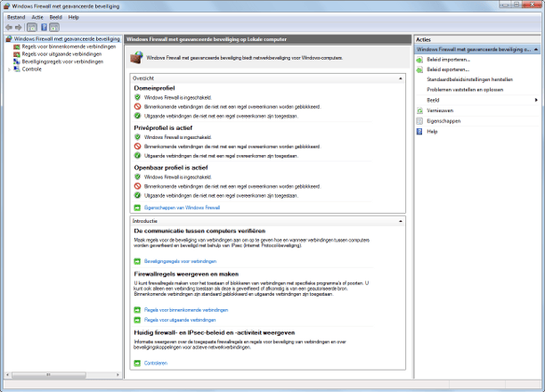Image resolution: width=545 pixels, height=392 pixels.
Task: Click the left scroll arrow of tree pane
Action: coord(7,375)
